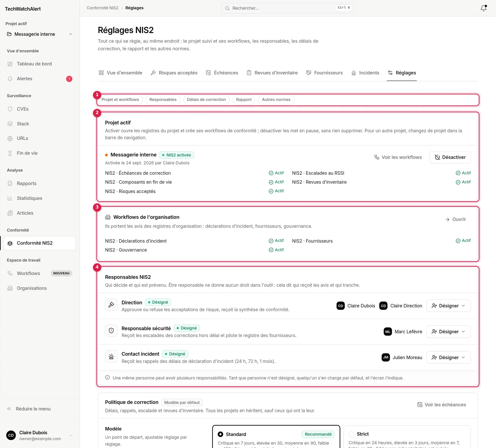Click NIS2 · Échéances de correction row
Screen dimensions: 496x448
(194, 173)
